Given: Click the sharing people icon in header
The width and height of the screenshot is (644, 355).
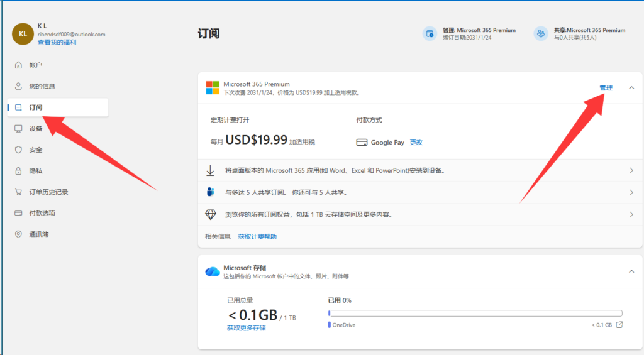Looking at the screenshot, I should click(541, 34).
